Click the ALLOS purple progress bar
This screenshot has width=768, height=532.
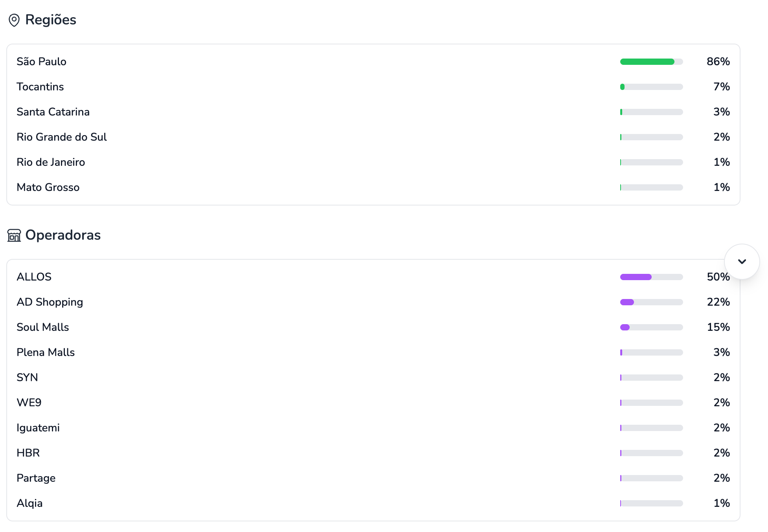point(651,277)
